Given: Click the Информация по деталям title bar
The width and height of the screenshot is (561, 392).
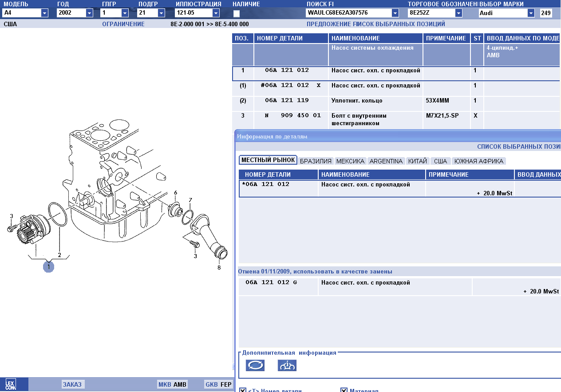Looking at the screenshot, I should pos(398,136).
